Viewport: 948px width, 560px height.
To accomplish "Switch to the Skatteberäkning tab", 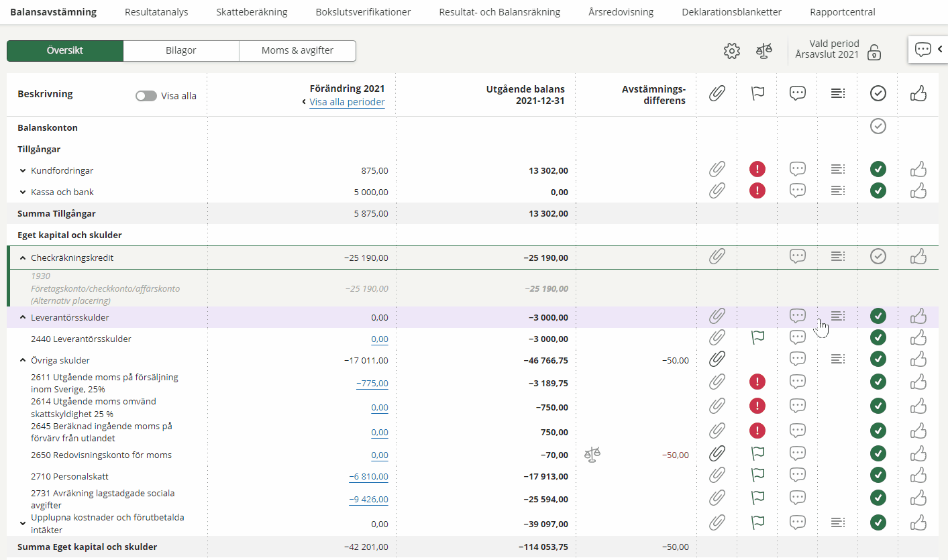I will [x=252, y=12].
